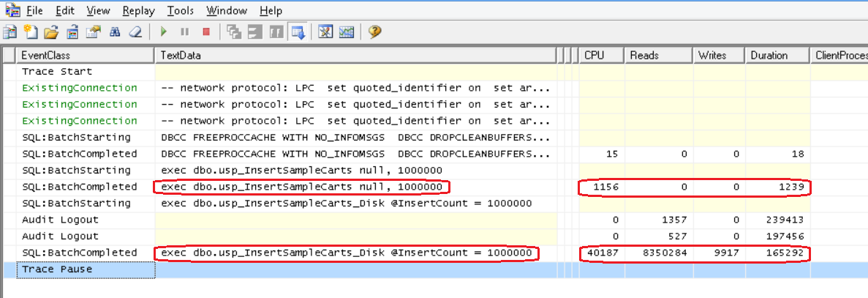Start a new trace from the toolbar
Viewport: 868px width, 298px height.
click(x=10, y=32)
